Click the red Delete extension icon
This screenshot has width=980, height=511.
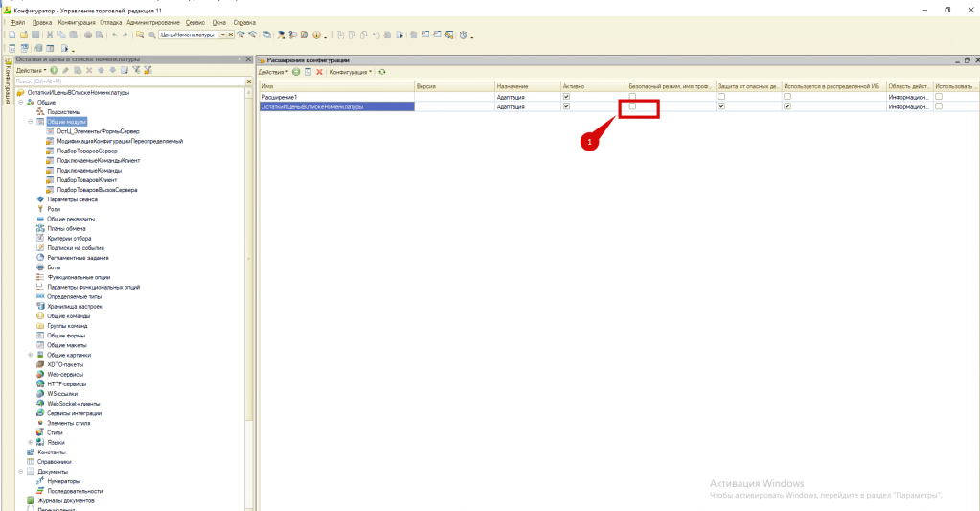coord(319,72)
